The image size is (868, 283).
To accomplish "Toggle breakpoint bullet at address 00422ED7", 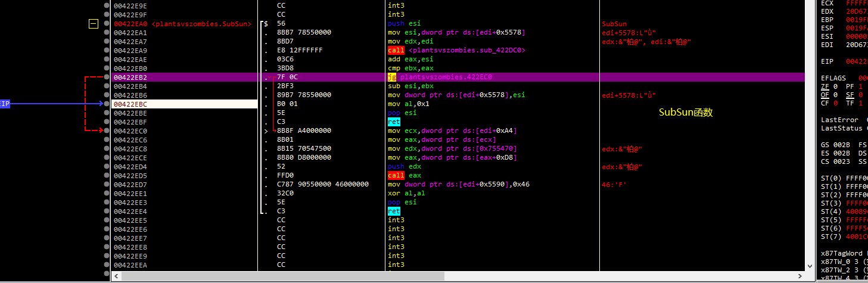I will (x=107, y=185).
